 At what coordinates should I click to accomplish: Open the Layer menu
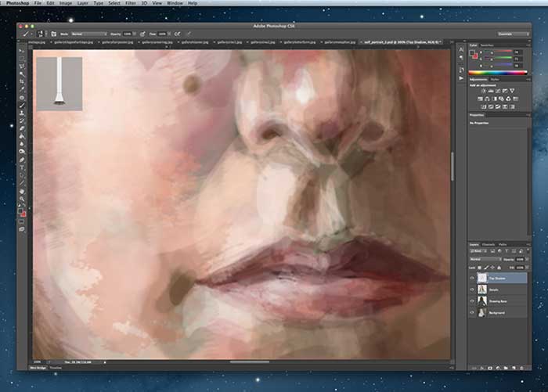[82, 3]
